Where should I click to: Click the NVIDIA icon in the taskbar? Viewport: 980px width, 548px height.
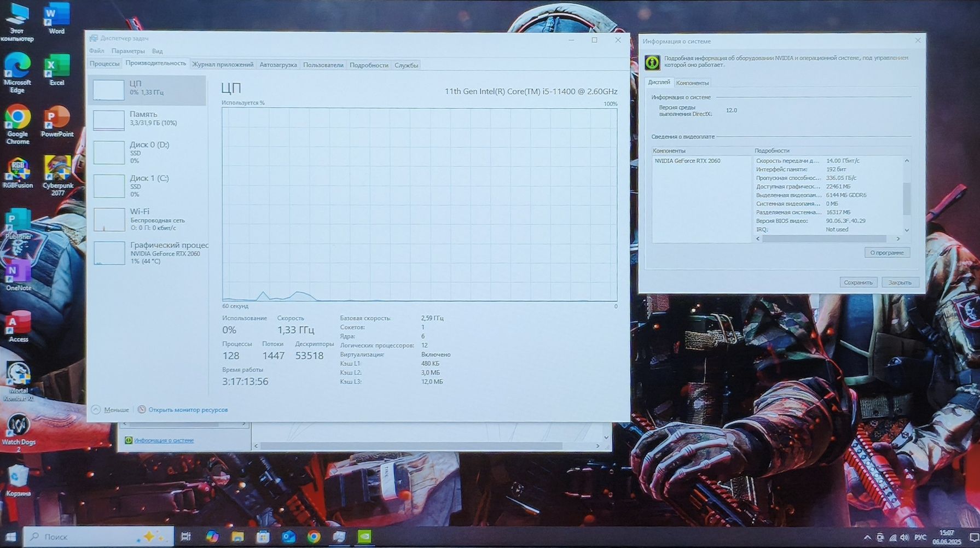[364, 537]
